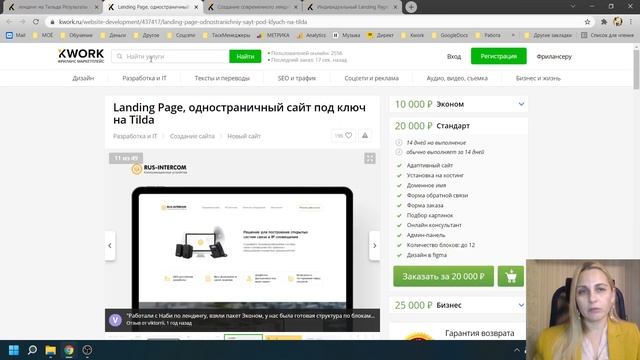This screenshot has height=360, width=640.
Task: Click the Kwork logo
Action: click(81, 56)
